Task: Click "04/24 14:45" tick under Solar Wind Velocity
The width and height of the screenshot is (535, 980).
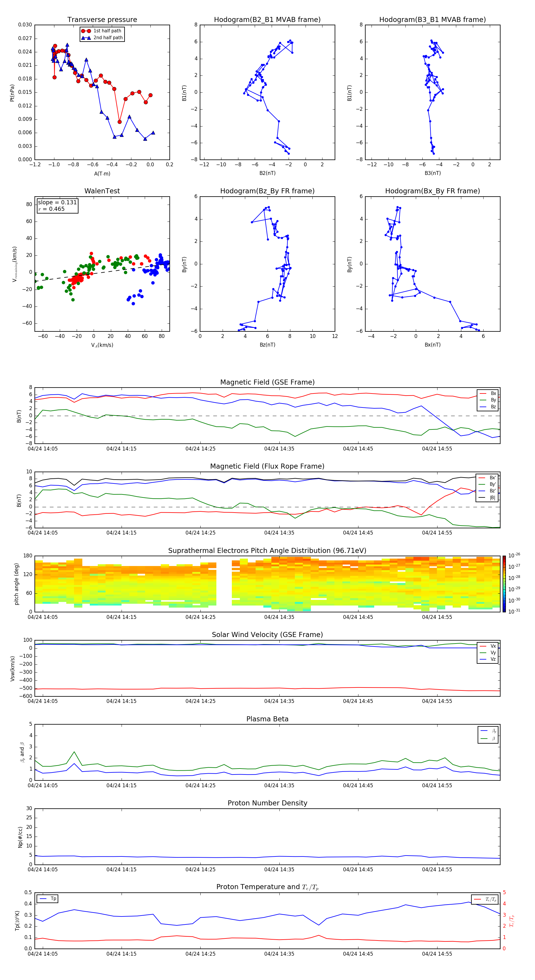Action: pyautogui.click(x=358, y=701)
